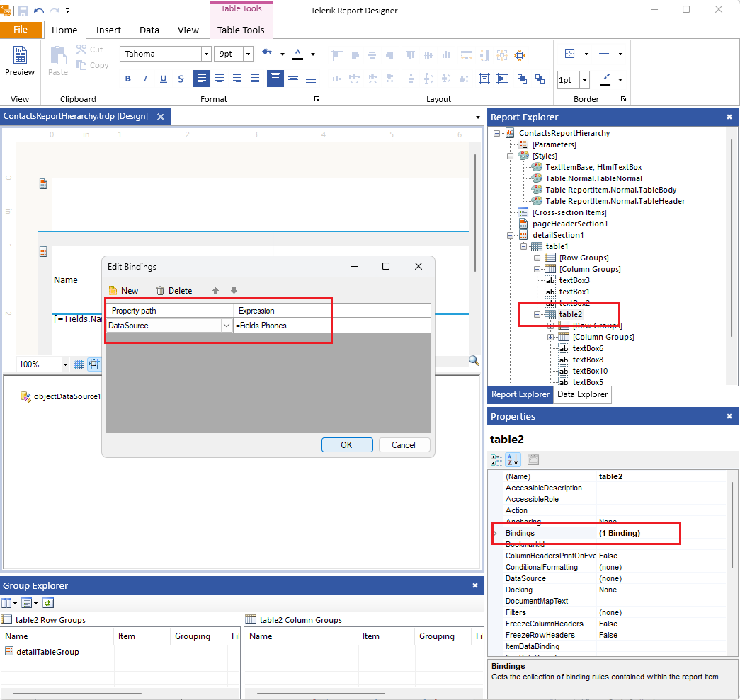Toggle underline formatting
The height and width of the screenshot is (700, 740).
coord(164,79)
